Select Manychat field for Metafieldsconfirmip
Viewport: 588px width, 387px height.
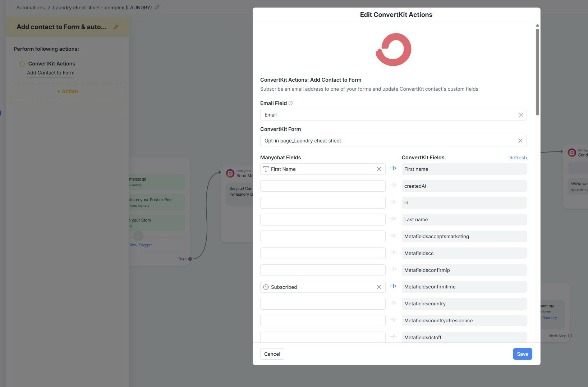tap(323, 270)
